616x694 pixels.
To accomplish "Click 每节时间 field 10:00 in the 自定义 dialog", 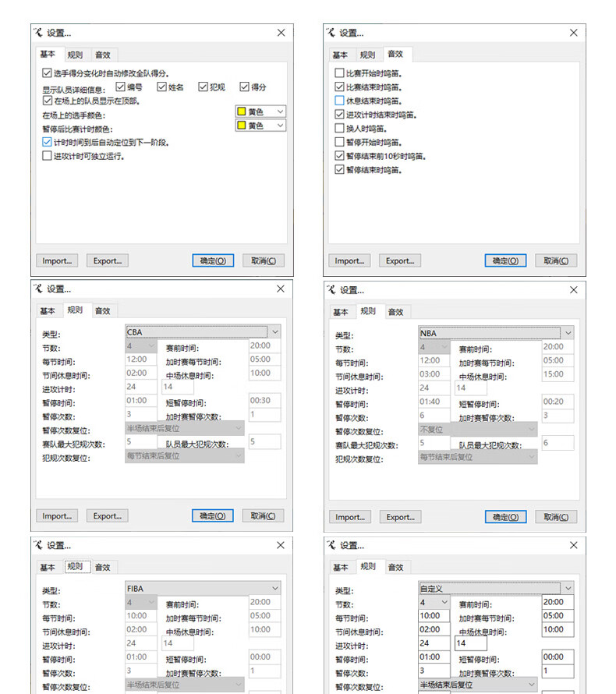I will pyautogui.click(x=434, y=616).
